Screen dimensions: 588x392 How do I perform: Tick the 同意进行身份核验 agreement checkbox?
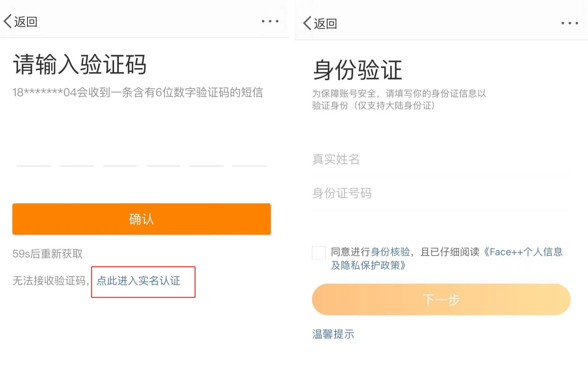pyautogui.click(x=318, y=253)
